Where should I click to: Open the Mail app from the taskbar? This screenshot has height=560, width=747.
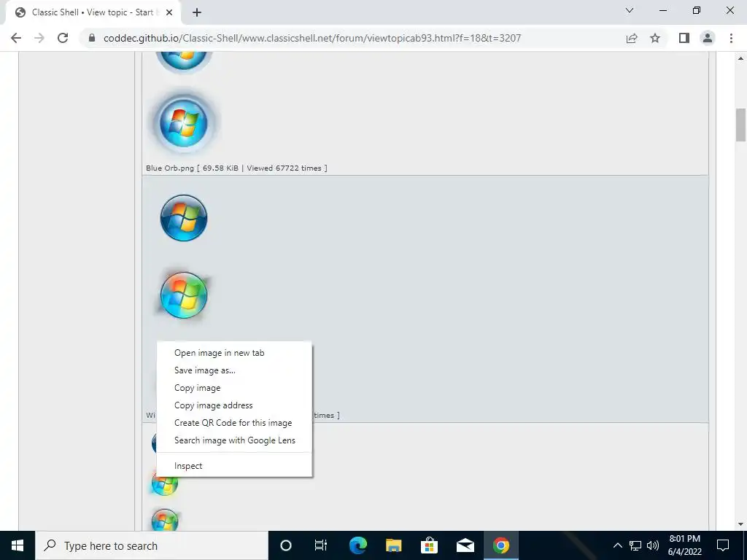pyautogui.click(x=465, y=545)
